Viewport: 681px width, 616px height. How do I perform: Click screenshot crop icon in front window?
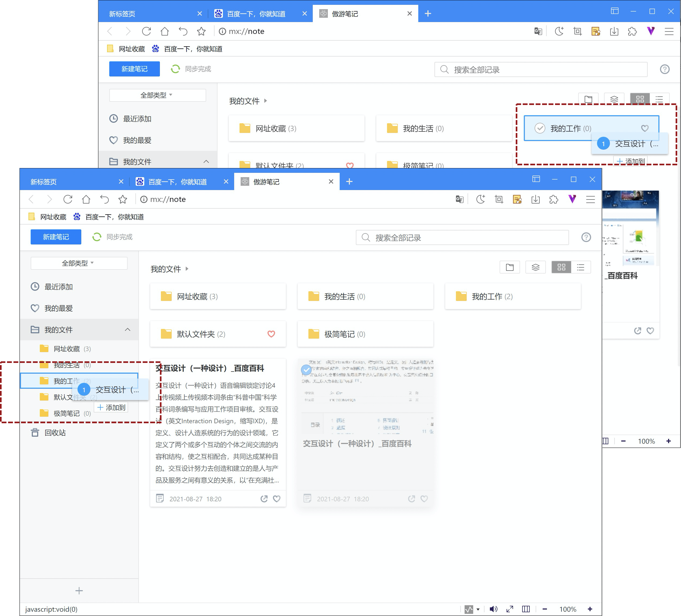point(499,199)
